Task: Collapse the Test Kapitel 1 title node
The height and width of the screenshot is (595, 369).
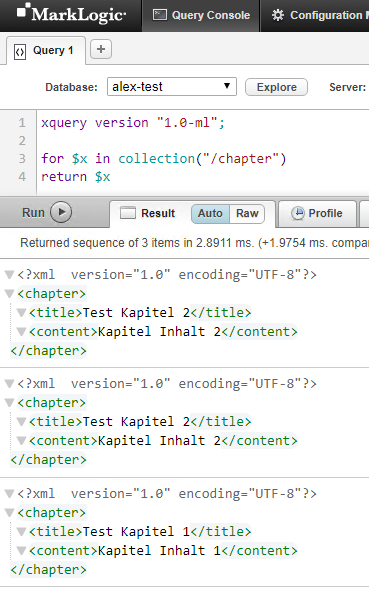Action: [x=22, y=532]
